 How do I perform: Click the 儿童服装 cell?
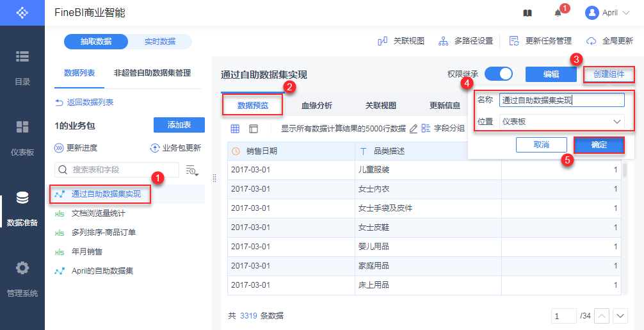coord(428,169)
